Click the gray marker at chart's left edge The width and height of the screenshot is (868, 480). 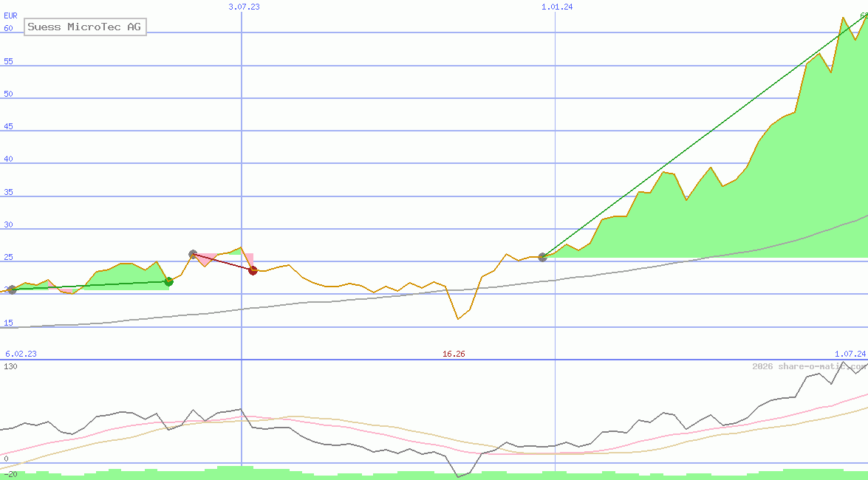tap(12, 289)
